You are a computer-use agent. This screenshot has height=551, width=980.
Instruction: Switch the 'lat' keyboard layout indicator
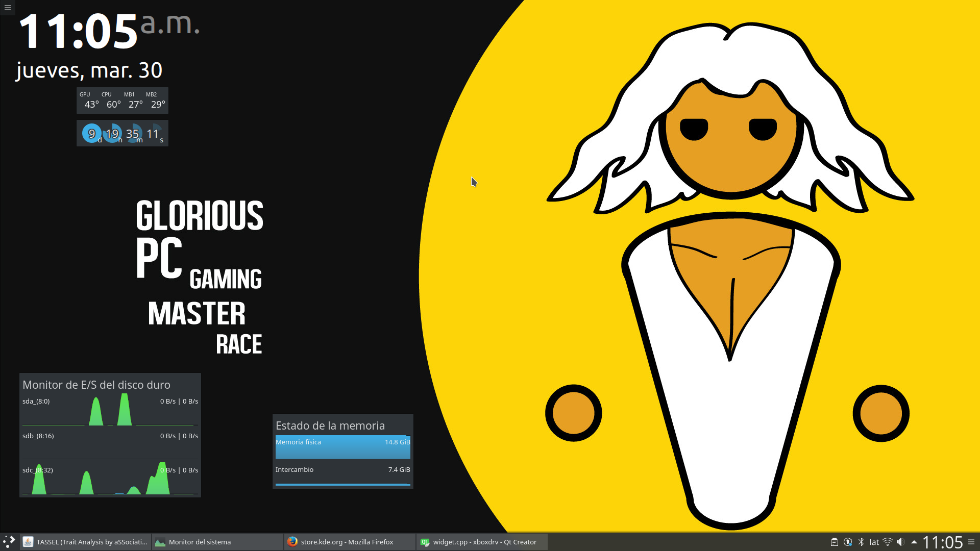pyautogui.click(x=874, y=542)
